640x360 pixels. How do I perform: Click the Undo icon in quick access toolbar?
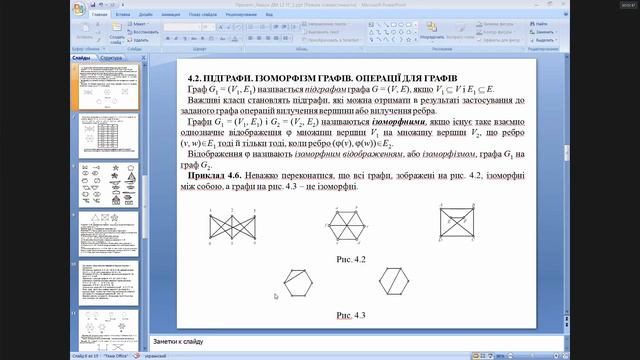[101, 5]
